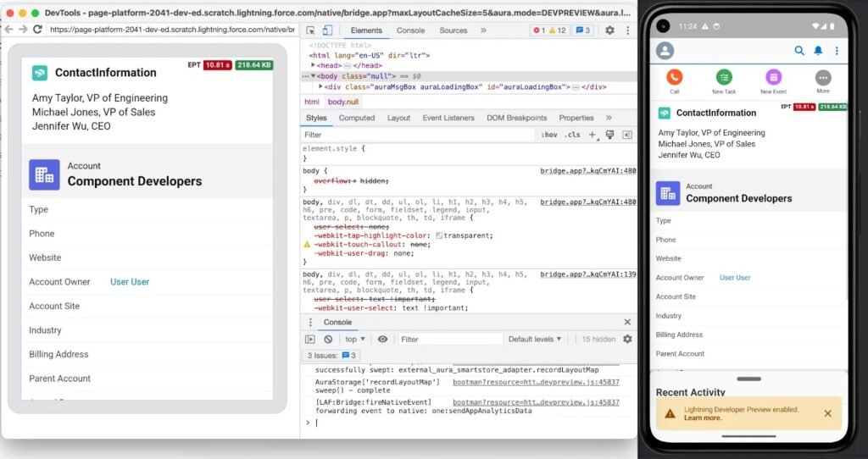Click the console Filter input
This screenshot has width=868, height=459.
point(450,339)
